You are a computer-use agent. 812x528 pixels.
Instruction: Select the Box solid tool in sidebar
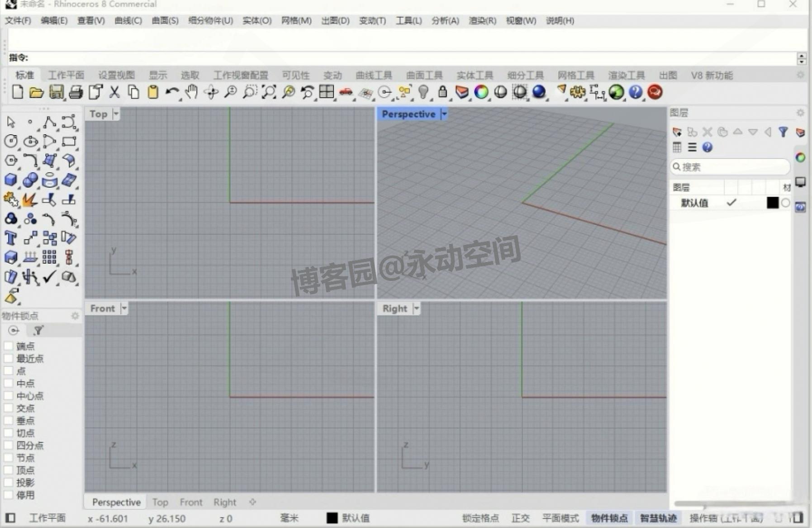(x=11, y=180)
